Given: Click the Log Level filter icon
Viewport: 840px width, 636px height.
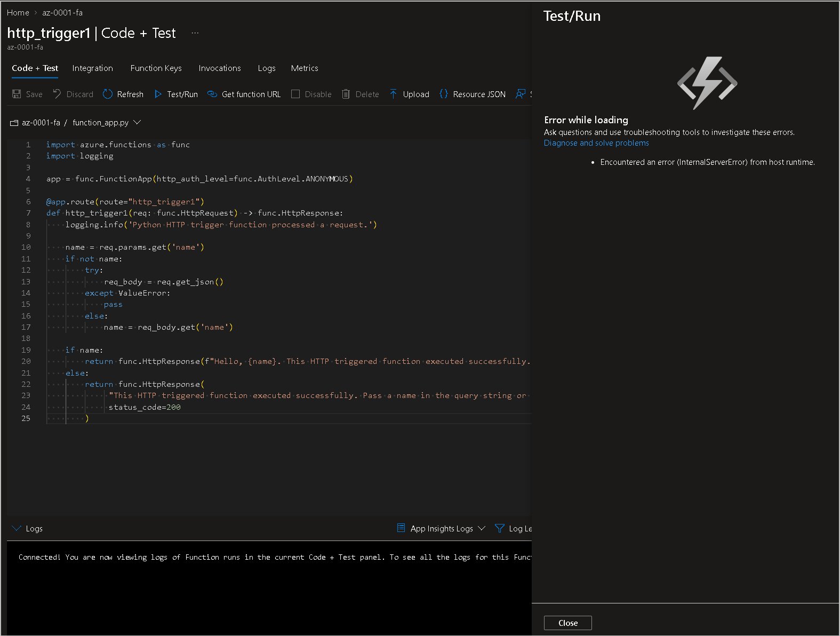Looking at the screenshot, I should click(500, 528).
